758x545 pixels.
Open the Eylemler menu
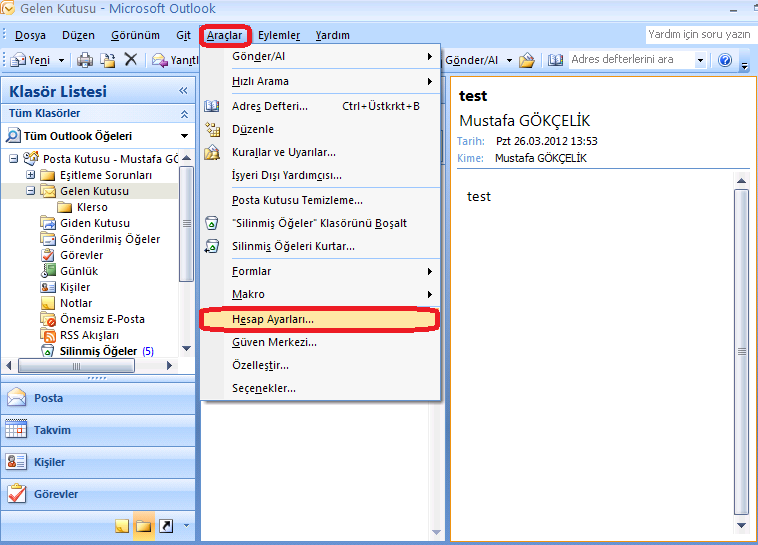[x=279, y=35]
